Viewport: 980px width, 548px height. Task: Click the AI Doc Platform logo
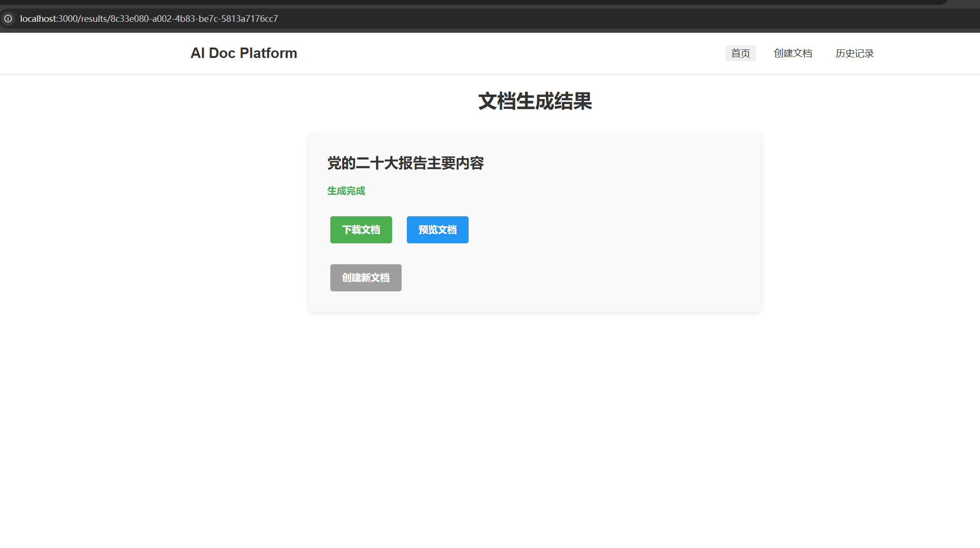pyautogui.click(x=243, y=53)
